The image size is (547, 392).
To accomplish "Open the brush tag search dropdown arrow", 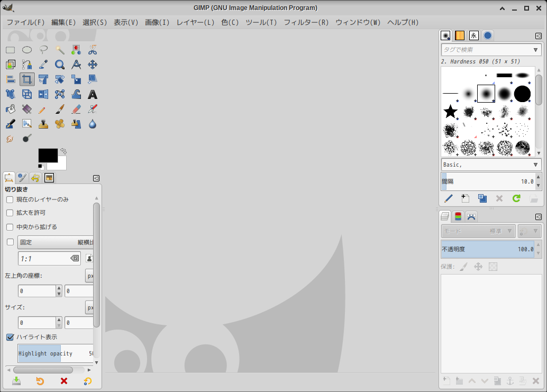I will [535, 50].
